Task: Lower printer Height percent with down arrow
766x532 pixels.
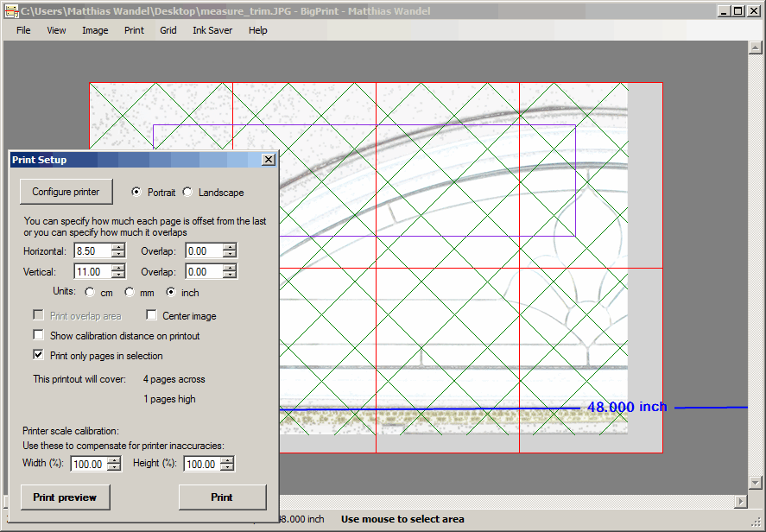Action: [226, 468]
